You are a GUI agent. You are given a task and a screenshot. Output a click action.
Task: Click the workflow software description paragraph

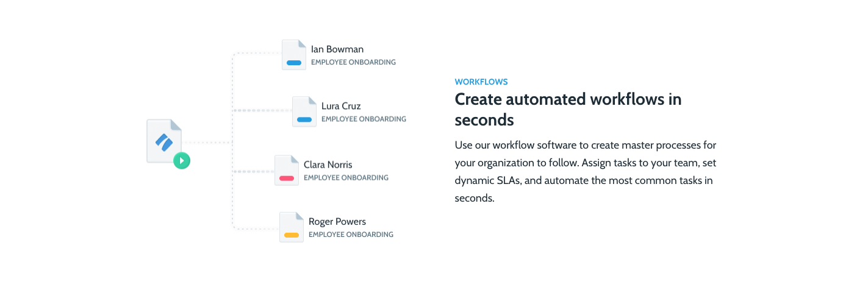point(586,172)
